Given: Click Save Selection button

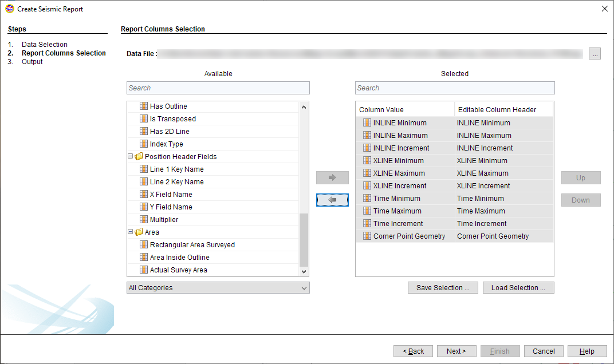Looking at the screenshot, I should click(443, 288).
